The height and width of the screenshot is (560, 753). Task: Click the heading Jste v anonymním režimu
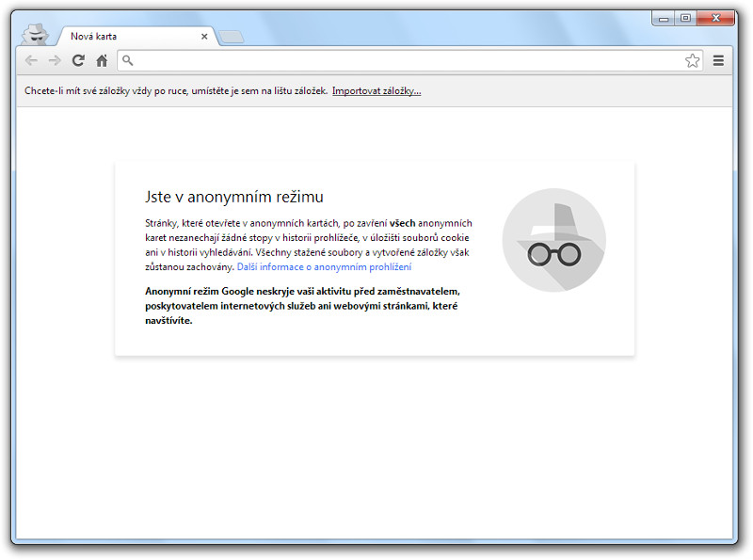tap(234, 197)
